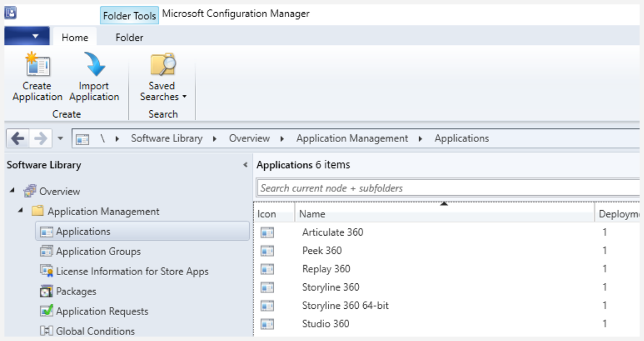This screenshot has height=341, width=644.
Task: Sort by the Deployments column header
Action: coord(617,214)
